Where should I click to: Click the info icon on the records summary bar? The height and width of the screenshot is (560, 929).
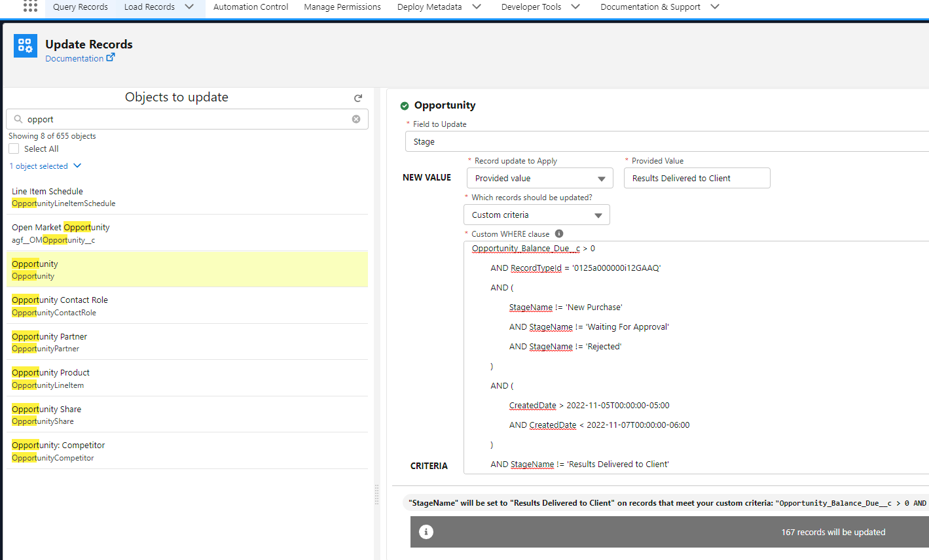(426, 532)
